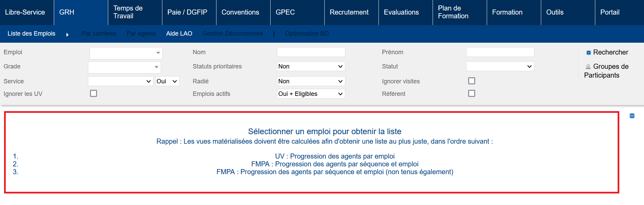This screenshot has height=205, width=644.
Task: Click the Aide LAO link
Action: [x=179, y=34]
